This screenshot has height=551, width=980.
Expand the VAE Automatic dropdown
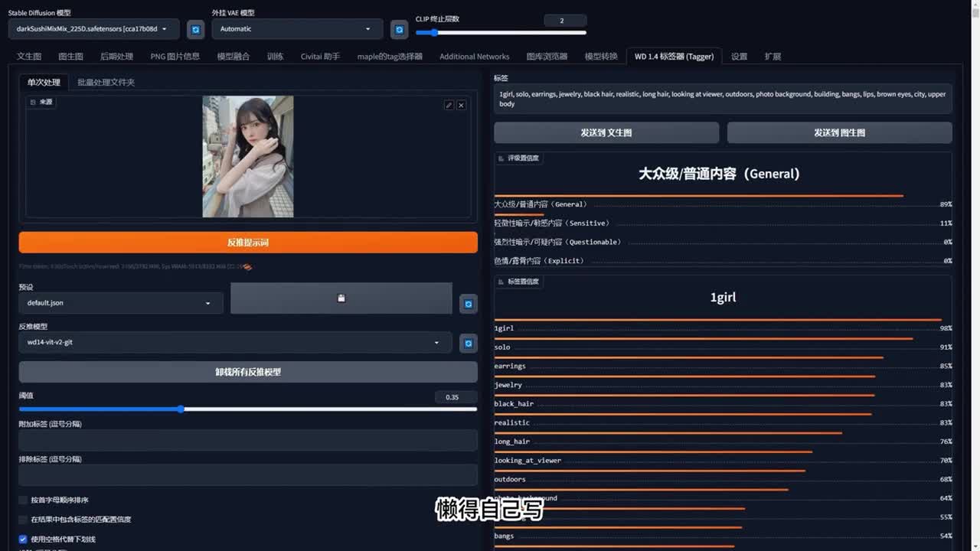pyautogui.click(x=296, y=29)
